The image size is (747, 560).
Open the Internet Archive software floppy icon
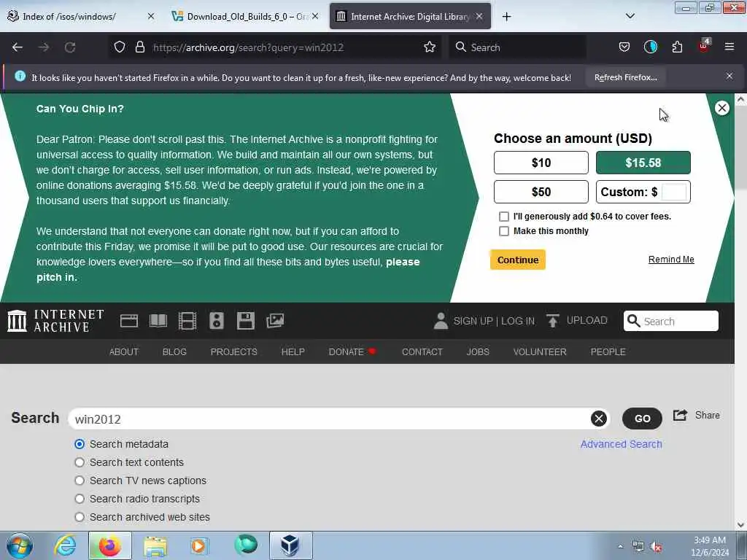245,321
